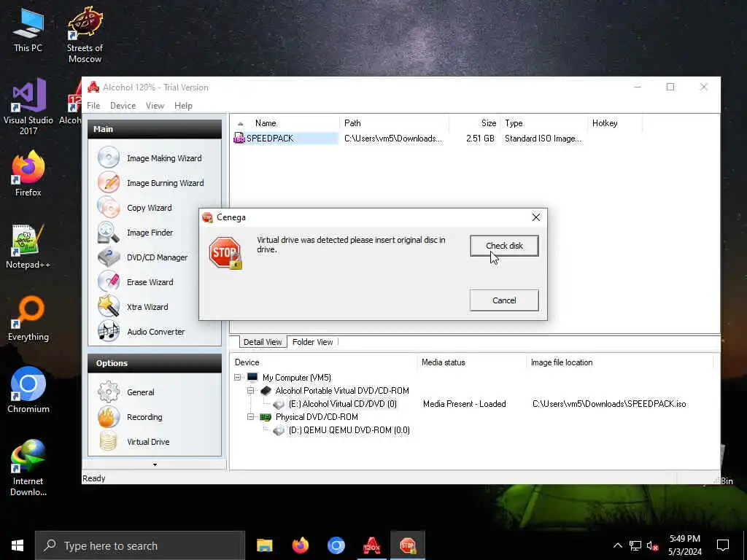747x560 pixels.
Task: Click the taskbar search box
Action: (x=140, y=545)
